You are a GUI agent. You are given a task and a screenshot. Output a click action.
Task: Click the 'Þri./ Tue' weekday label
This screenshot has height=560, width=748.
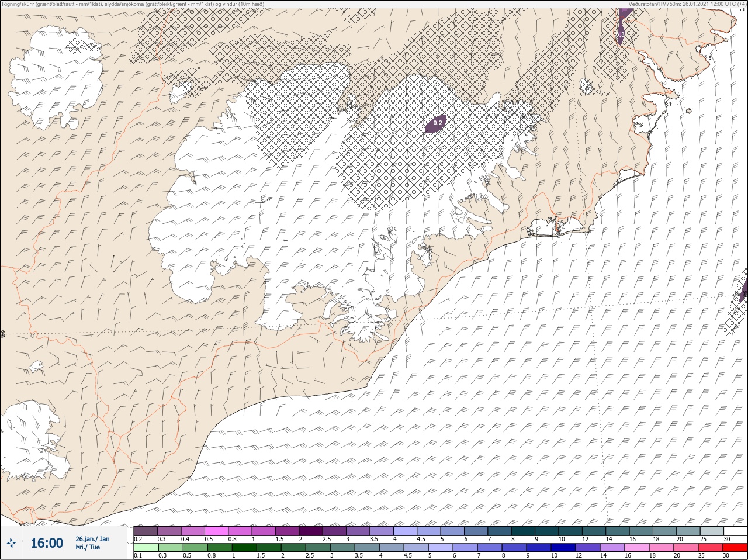(x=88, y=548)
